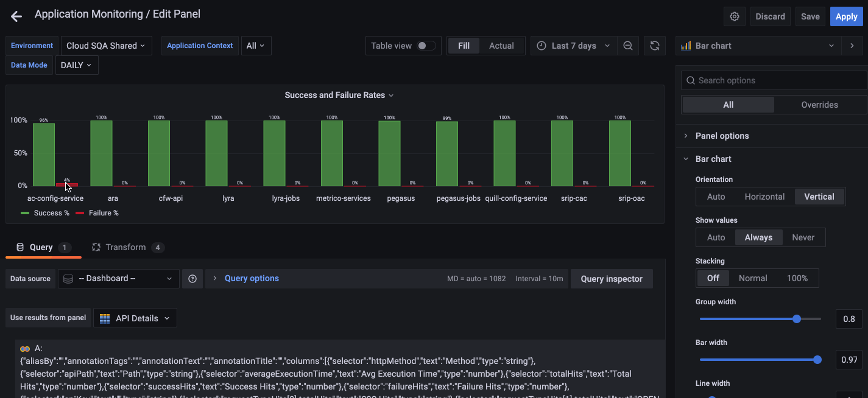This screenshot has height=398, width=868.
Task: Click the zoom out time range icon
Action: click(x=628, y=45)
